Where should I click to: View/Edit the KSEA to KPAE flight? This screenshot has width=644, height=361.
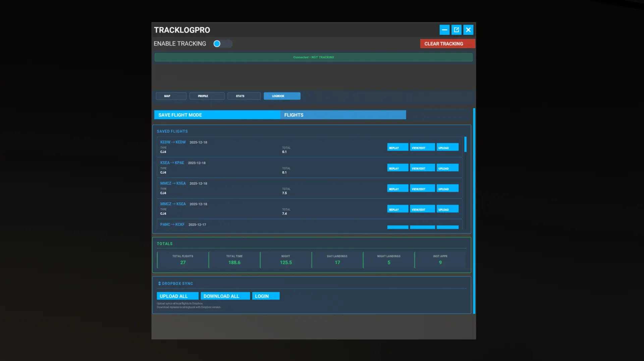pos(422,168)
